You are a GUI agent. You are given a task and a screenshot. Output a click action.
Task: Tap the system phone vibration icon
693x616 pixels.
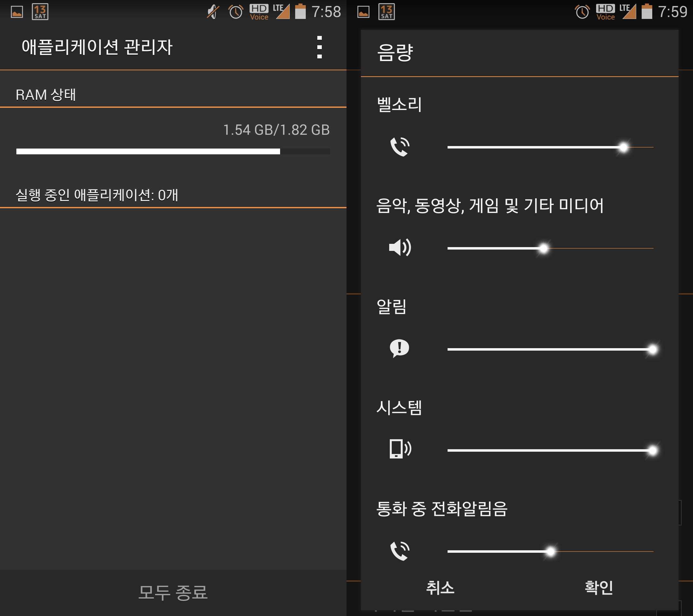point(400,449)
